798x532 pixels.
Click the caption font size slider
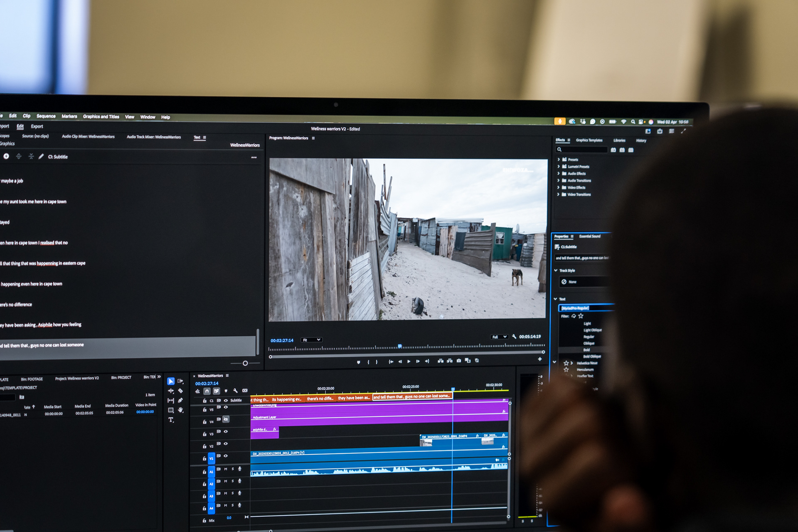click(x=245, y=363)
